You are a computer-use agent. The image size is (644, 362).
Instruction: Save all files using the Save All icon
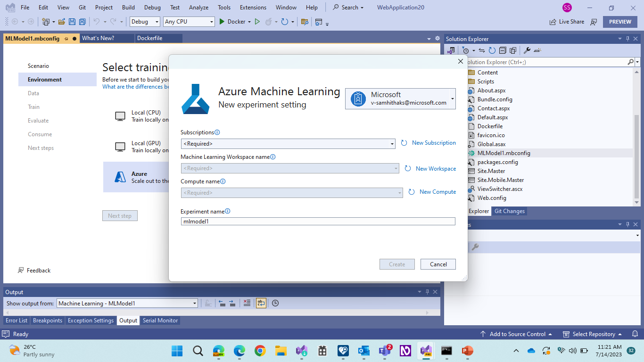[x=82, y=21]
